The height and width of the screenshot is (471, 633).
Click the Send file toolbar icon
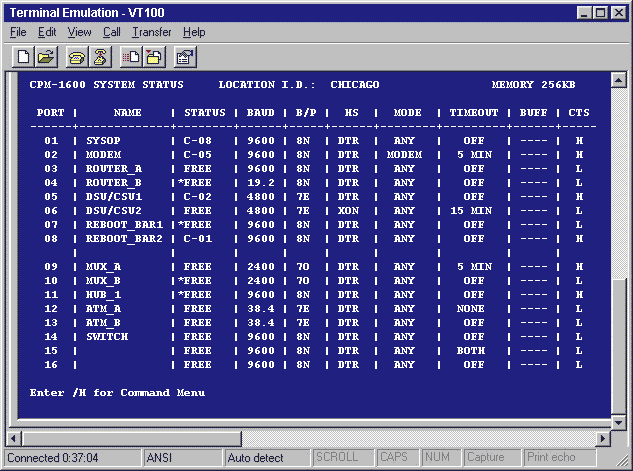pyautogui.click(x=131, y=57)
